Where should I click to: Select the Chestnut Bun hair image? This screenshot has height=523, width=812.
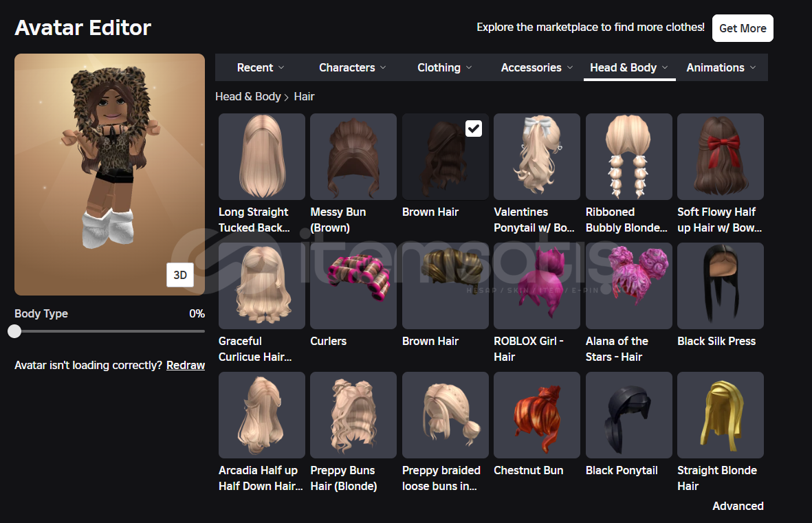tap(536, 415)
